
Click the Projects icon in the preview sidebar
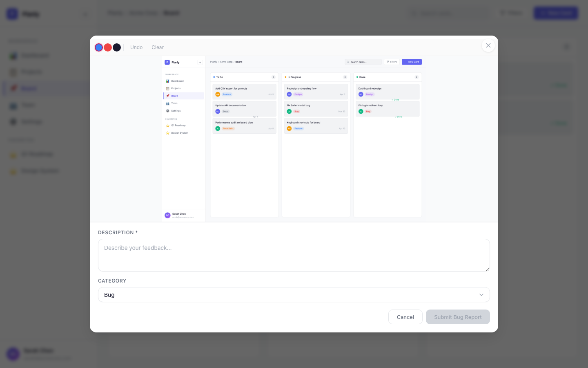(168, 88)
